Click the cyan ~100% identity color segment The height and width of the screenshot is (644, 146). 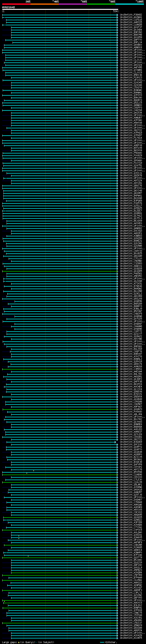click(x=130, y=4)
